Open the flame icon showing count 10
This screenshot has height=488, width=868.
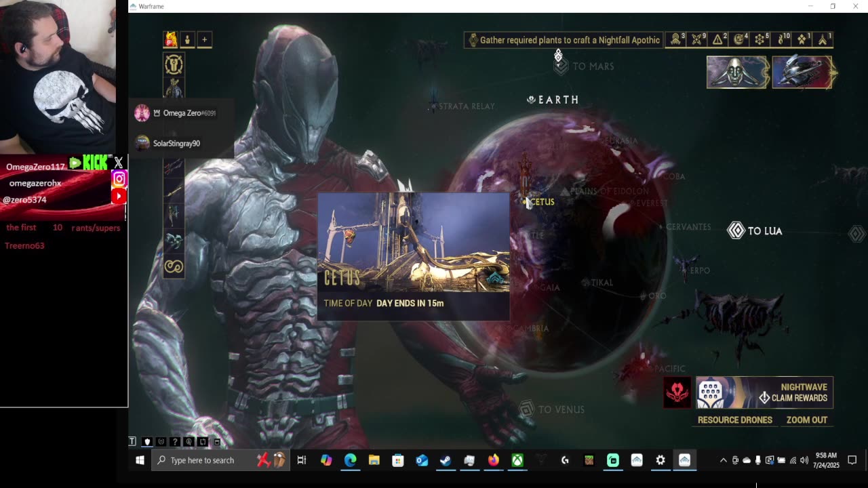tap(782, 39)
